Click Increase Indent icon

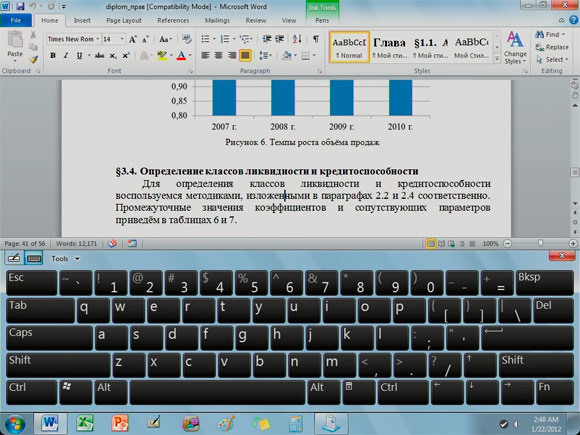tap(280, 39)
